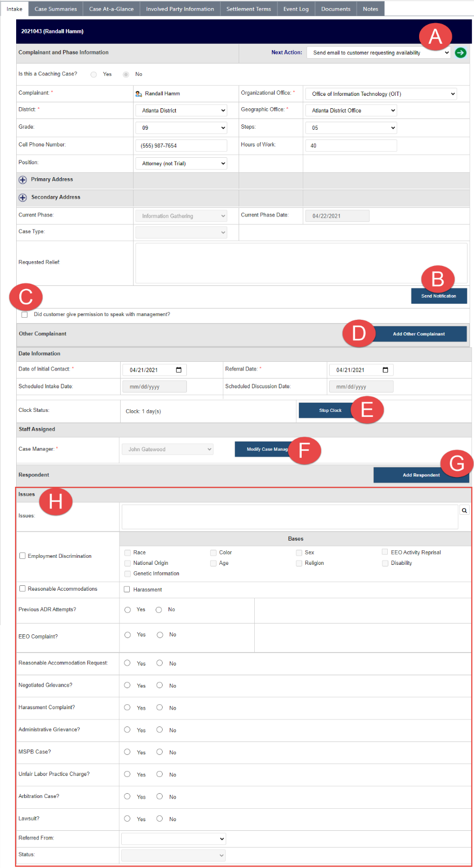This screenshot has width=474, height=868.
Task: Select Yes for MSPB Case
Action: [127, 752]
